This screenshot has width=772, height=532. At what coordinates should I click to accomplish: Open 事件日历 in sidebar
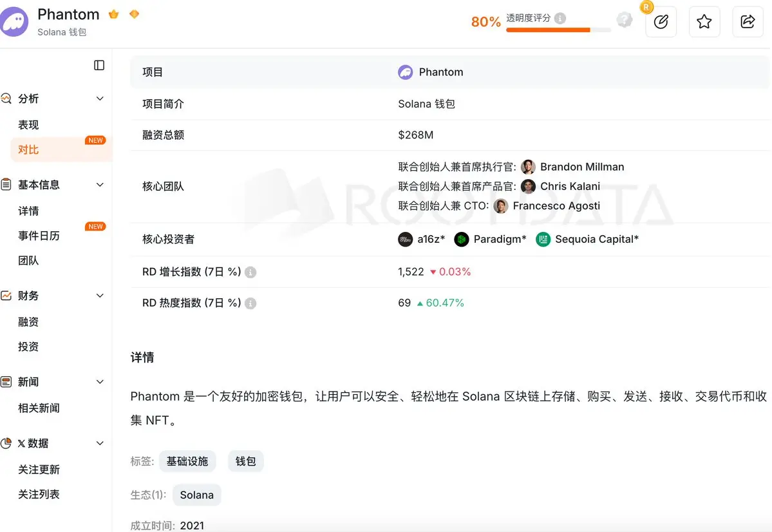click(39, 236)
